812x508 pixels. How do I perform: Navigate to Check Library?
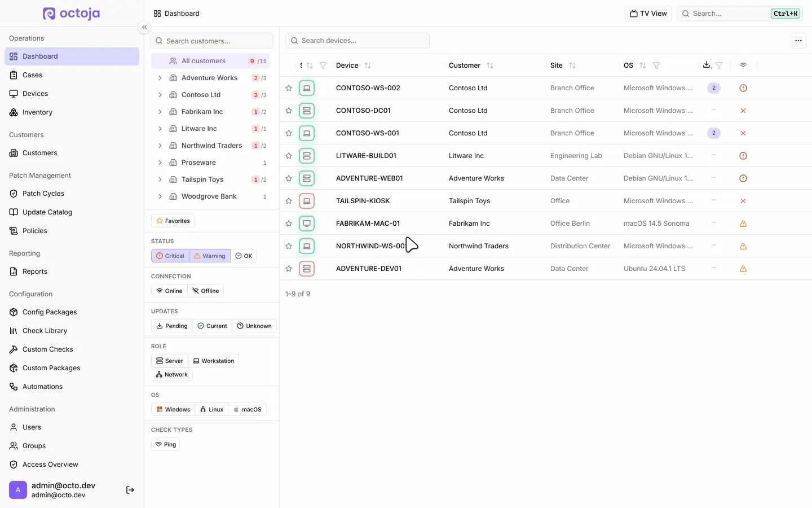72,331
